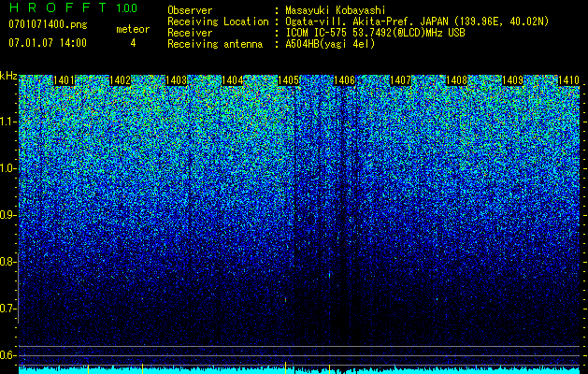Click the 0.8 kHz axis label
This screenshot has width=588, height=374.
tap(7, 262)
